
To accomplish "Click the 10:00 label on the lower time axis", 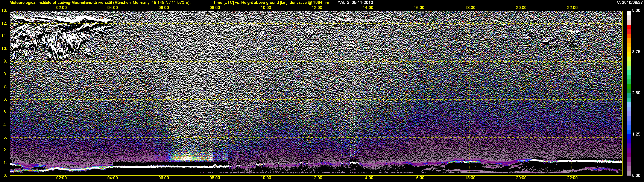I will click(x=266, y=178).
